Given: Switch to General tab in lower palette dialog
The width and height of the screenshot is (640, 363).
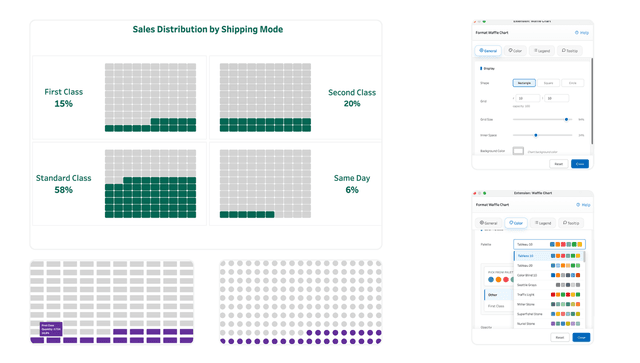Looking at the screenshot, I should 488,223.
